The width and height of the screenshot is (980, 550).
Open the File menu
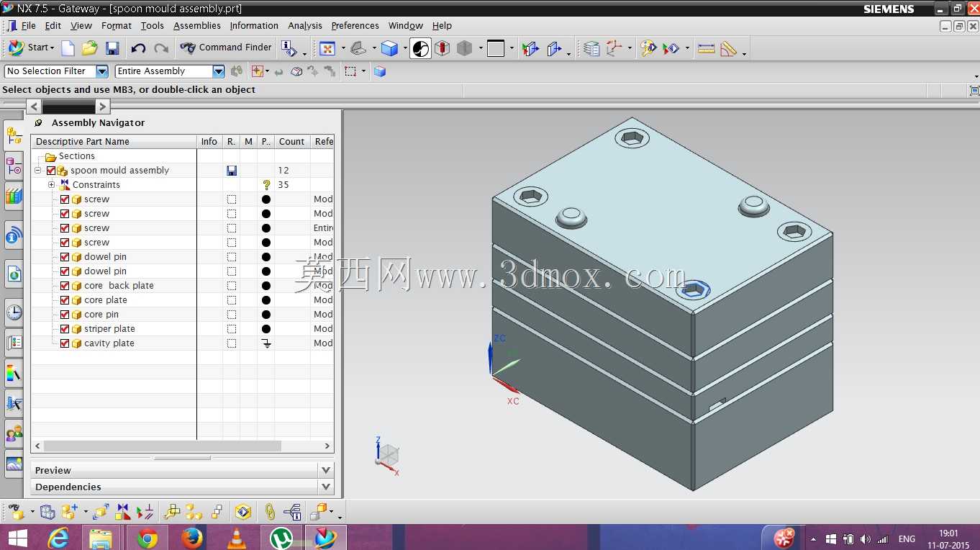click(x=29, y=25)
